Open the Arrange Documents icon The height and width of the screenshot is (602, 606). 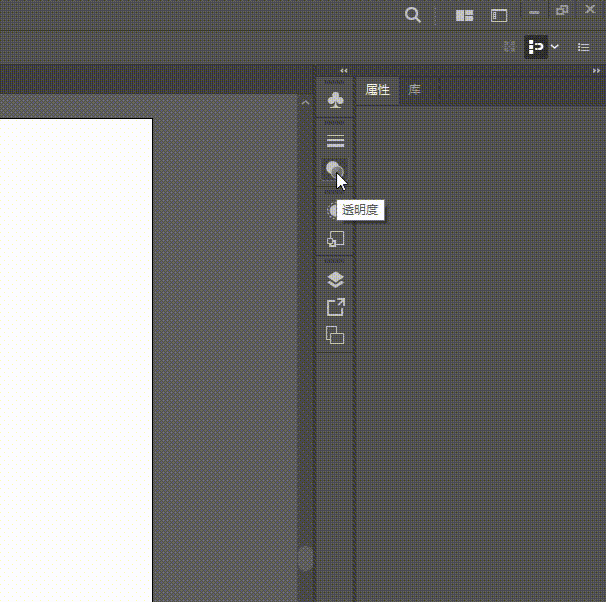pyautogui.click(x=464, y=15)
